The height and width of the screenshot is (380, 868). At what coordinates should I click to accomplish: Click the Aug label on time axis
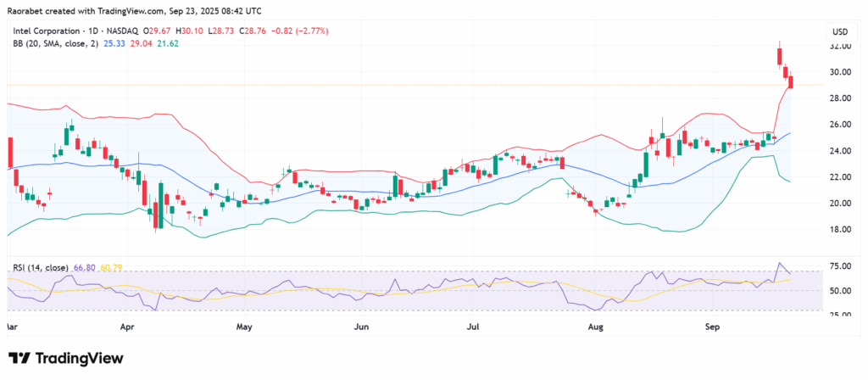(x=595, y=328)
